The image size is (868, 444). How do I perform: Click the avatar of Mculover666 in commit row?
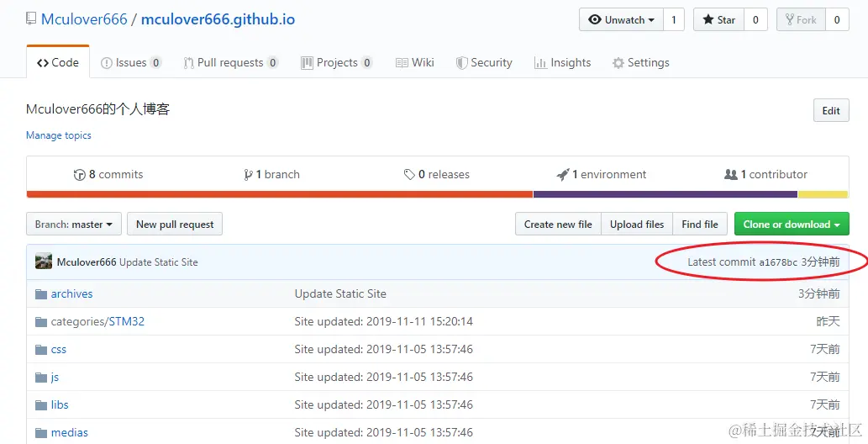click(x=44, y=262)
